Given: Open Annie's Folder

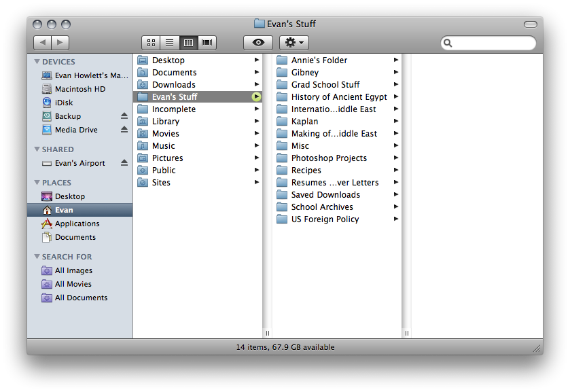Looking at the screenshot, I should click(337, 60).
